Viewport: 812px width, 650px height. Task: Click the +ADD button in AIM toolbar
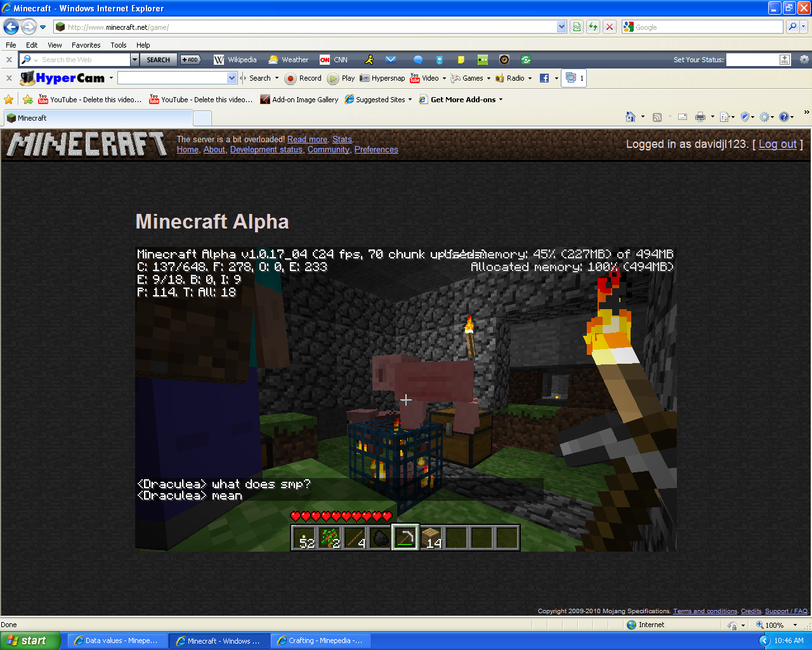190,60
